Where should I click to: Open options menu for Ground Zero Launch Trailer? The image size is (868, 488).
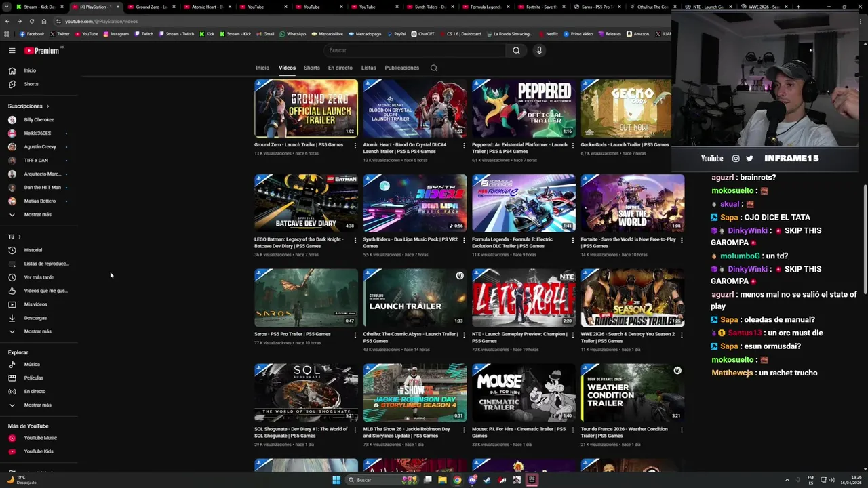coord(355,145)
